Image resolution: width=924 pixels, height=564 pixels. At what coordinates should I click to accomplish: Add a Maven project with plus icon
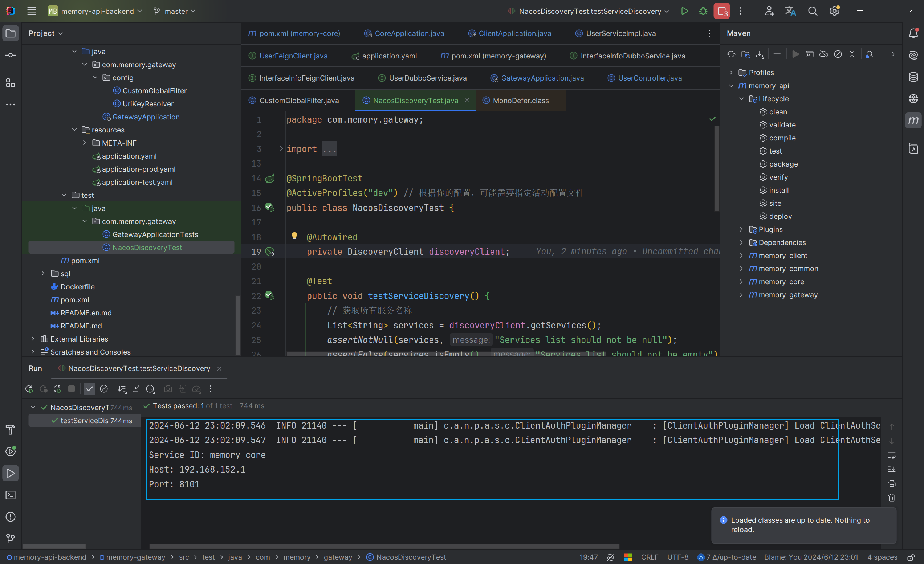[x=777, y=54]
